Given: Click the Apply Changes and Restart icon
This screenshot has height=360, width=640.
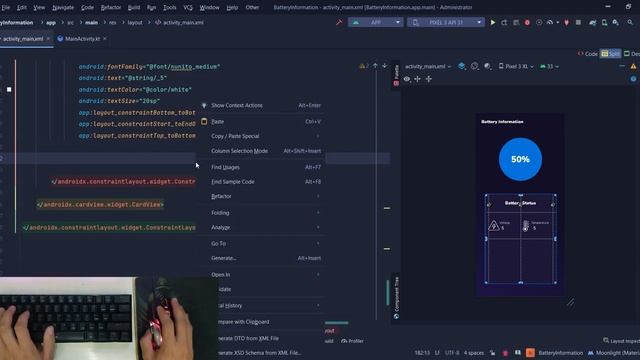Looking at the screenshot, I should 504,22.
